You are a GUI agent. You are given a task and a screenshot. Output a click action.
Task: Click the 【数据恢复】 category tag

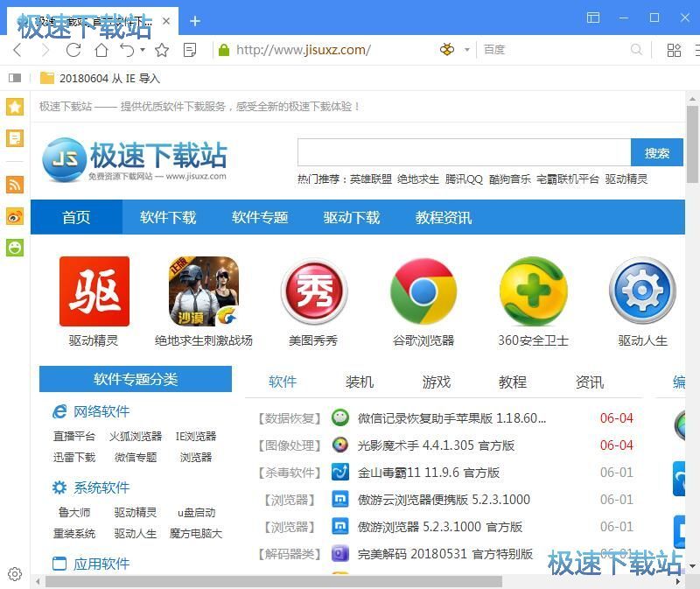[x=290, y=418]
